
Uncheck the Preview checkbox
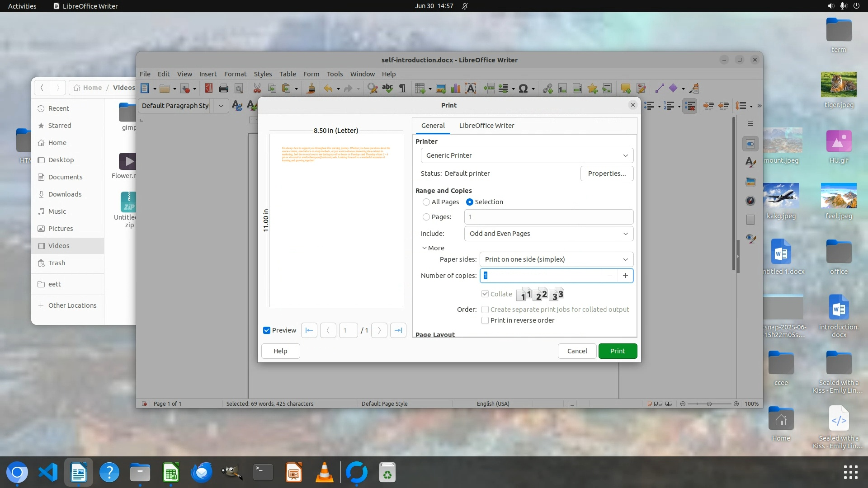(x=267, y=330)
